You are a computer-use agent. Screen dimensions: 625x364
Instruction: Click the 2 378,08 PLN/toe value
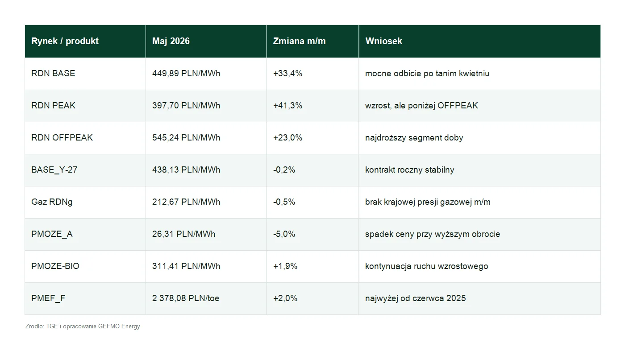point(186,298)
